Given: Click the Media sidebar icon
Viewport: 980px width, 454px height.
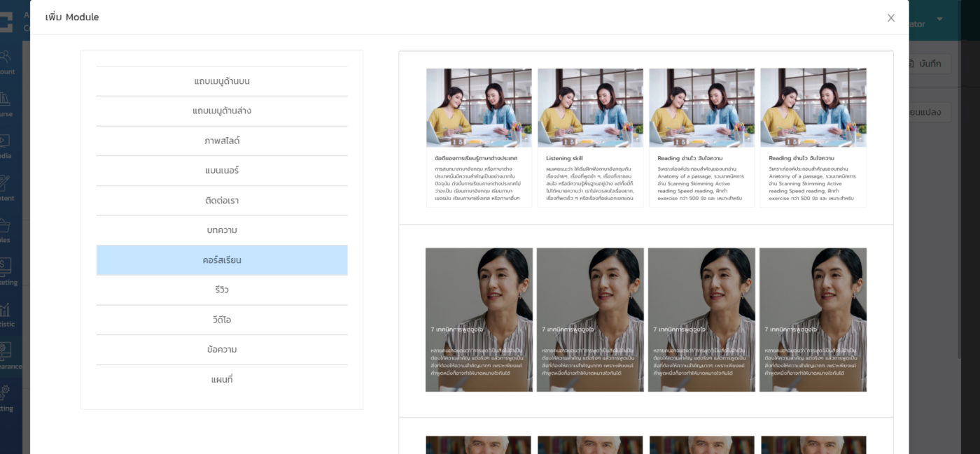Looking at the screenshot, I should tap(7, 146).
